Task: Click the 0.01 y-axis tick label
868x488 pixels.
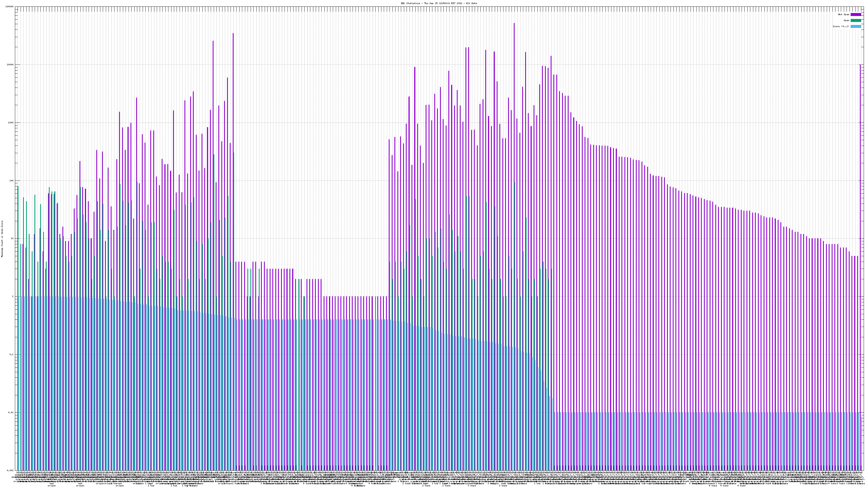Action: click(x=11, y=412)
